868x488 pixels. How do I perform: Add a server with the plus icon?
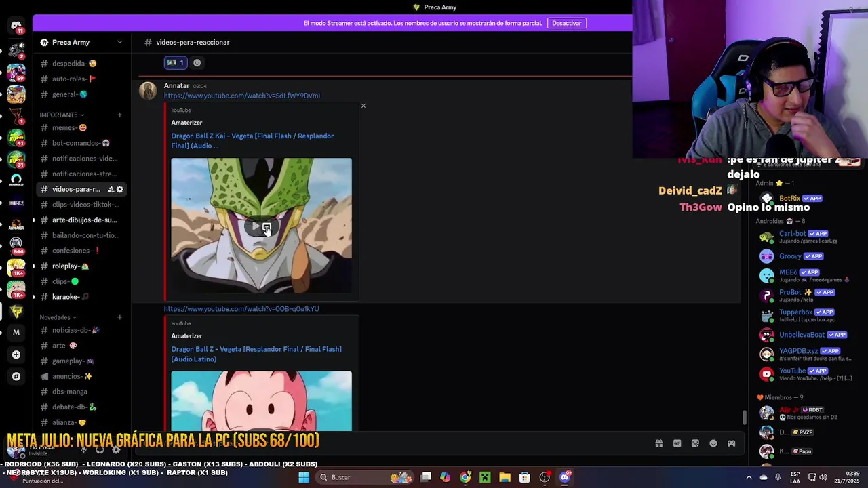tap(16, 354)
